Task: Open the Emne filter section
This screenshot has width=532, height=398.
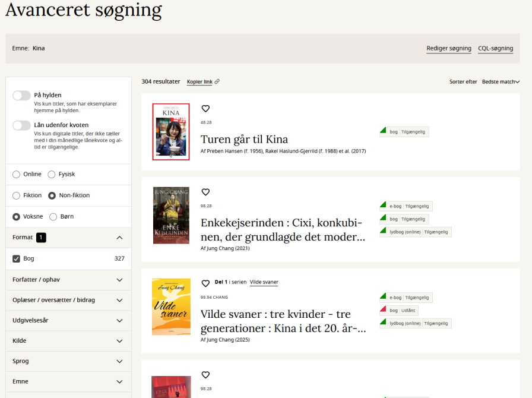Action: point(68,382)
